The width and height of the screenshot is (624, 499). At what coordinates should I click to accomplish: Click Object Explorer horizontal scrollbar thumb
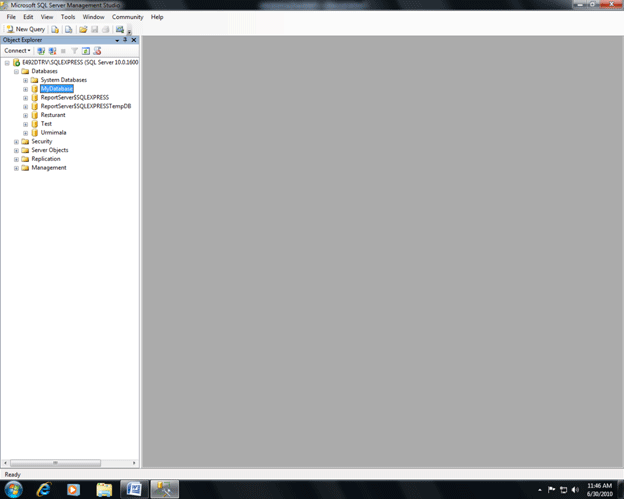click(55, 463)
